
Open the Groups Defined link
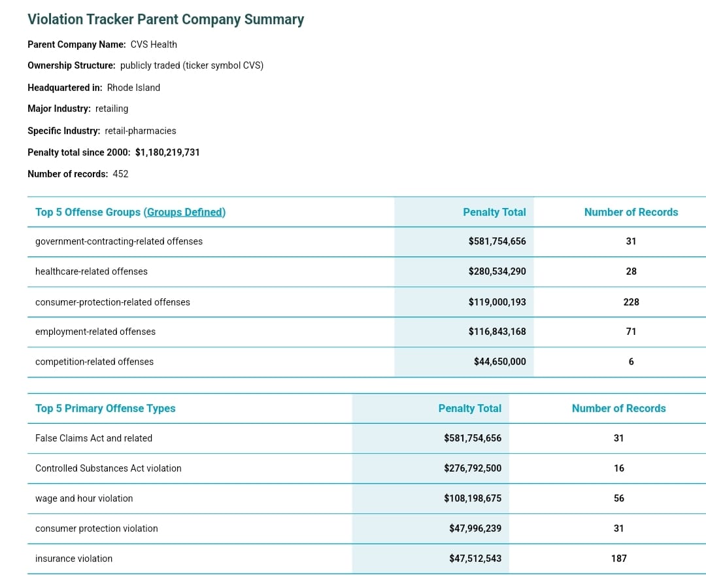tap(184, 212)
